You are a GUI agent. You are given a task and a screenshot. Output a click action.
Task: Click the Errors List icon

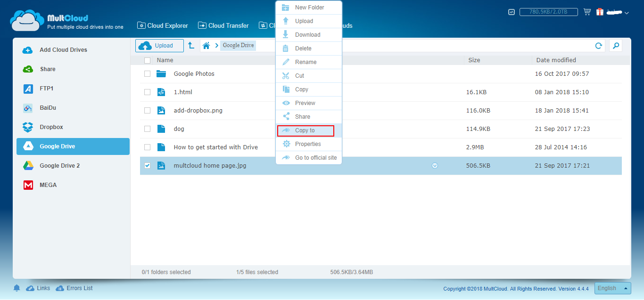[59, 288]
